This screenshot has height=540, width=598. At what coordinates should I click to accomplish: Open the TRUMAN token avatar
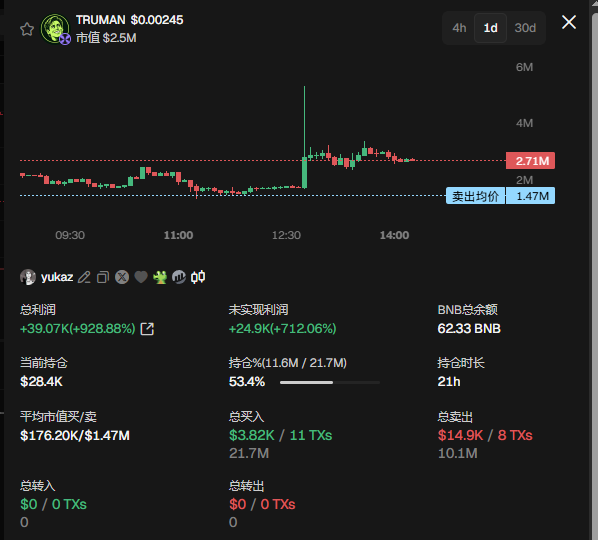tap(55, 28)
